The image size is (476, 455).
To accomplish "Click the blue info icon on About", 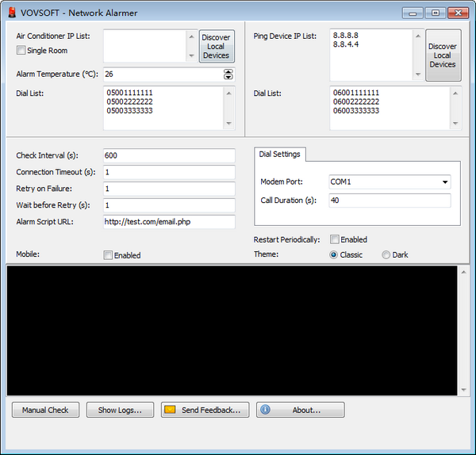I will pyautogui.click(x=265, y=410).
